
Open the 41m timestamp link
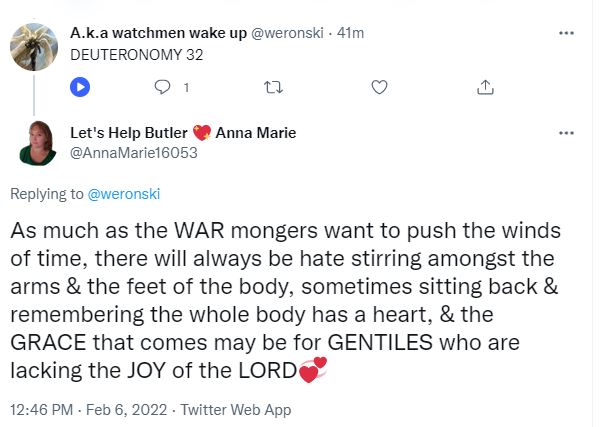coord(350,34)
